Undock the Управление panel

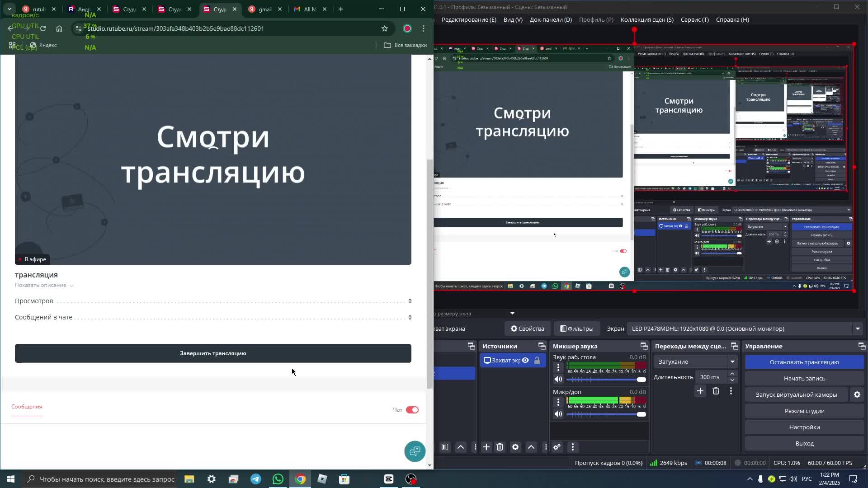click(x=862, y=346)
